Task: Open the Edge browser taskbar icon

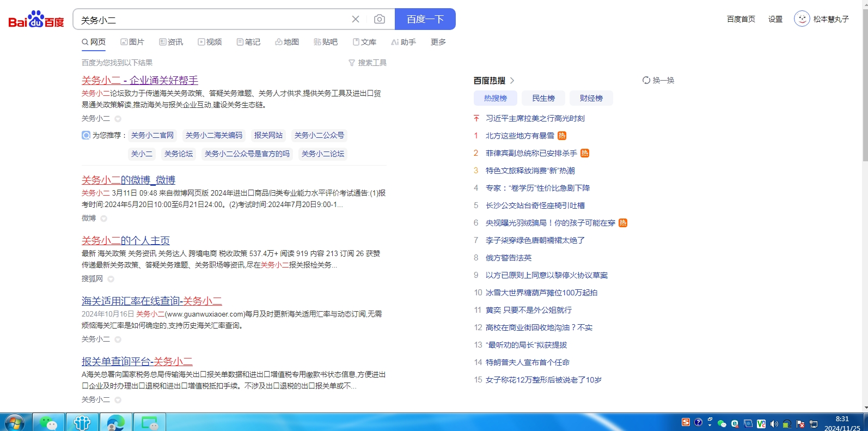Action: point(115,422)
